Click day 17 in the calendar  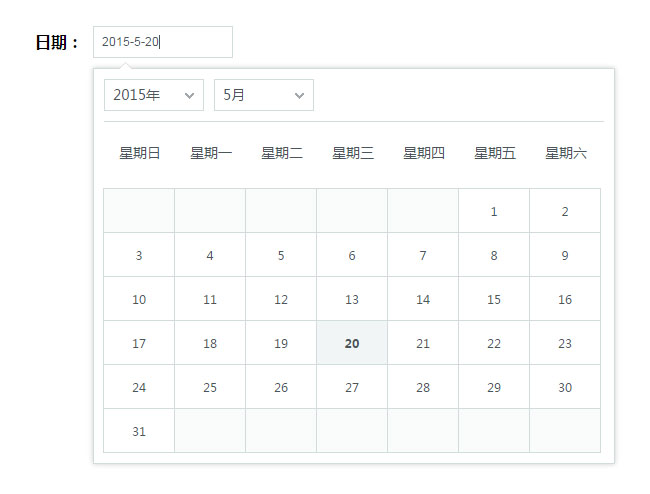(139, 343)
